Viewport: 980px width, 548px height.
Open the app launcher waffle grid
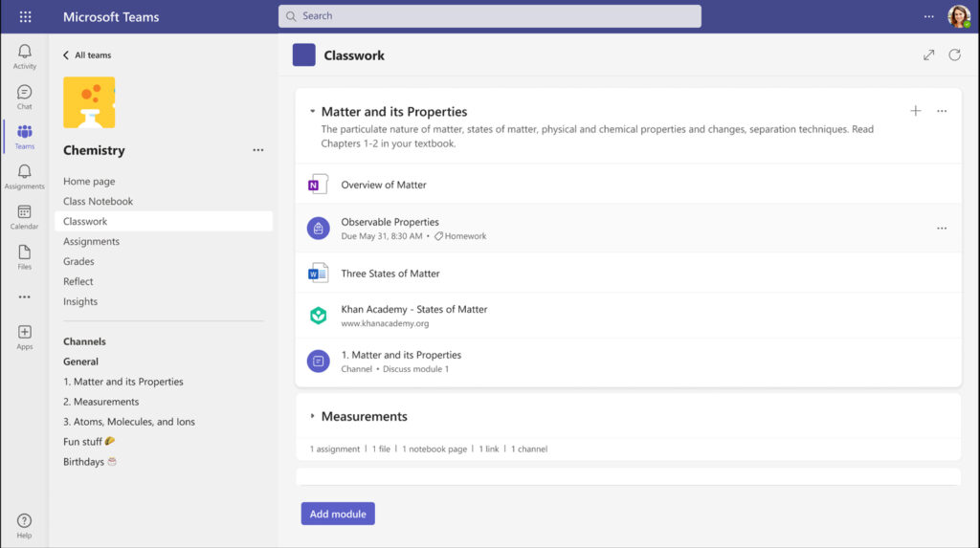tap(25, 16)
